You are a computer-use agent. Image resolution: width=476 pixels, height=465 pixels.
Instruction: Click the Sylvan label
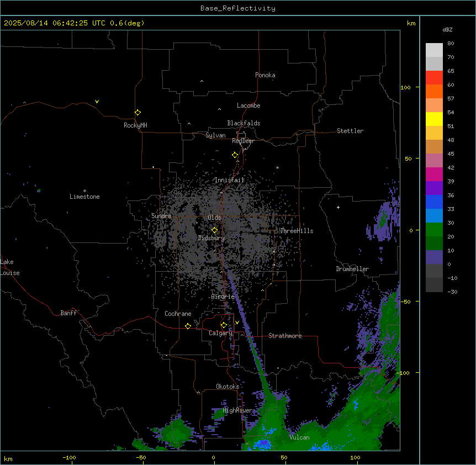click(x=215, y=135)
